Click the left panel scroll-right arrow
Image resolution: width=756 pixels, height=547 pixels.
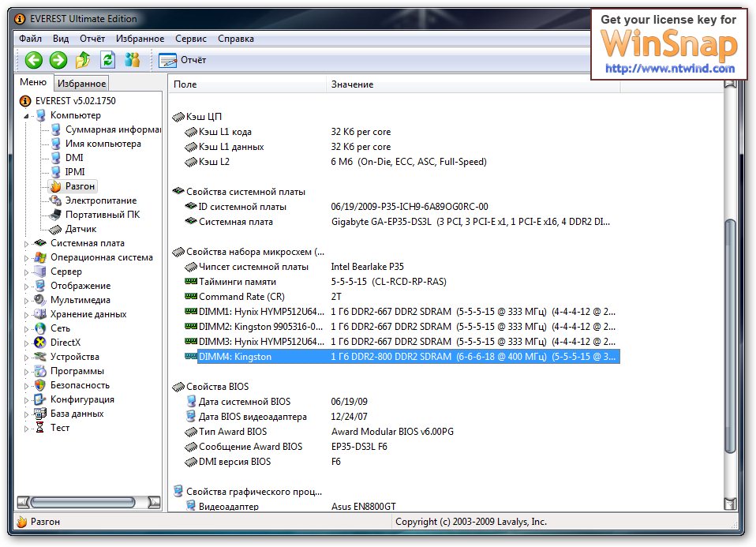154,503
